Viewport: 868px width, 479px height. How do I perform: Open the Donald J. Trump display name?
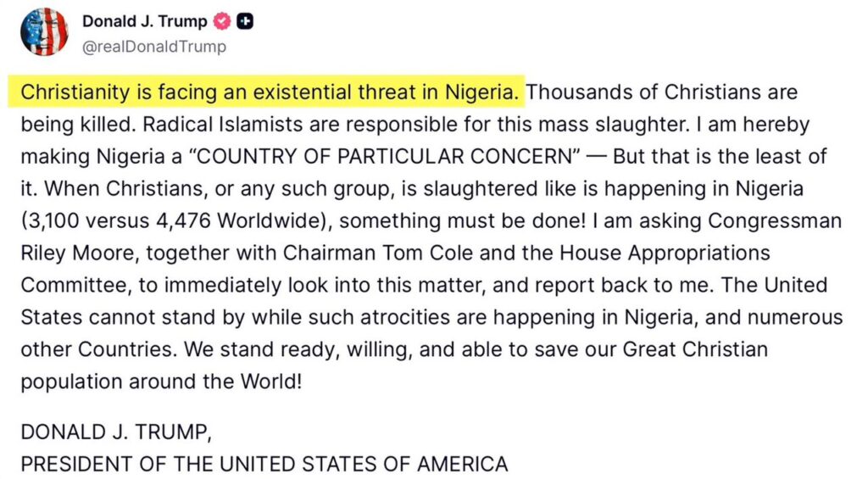click(144, 22)
